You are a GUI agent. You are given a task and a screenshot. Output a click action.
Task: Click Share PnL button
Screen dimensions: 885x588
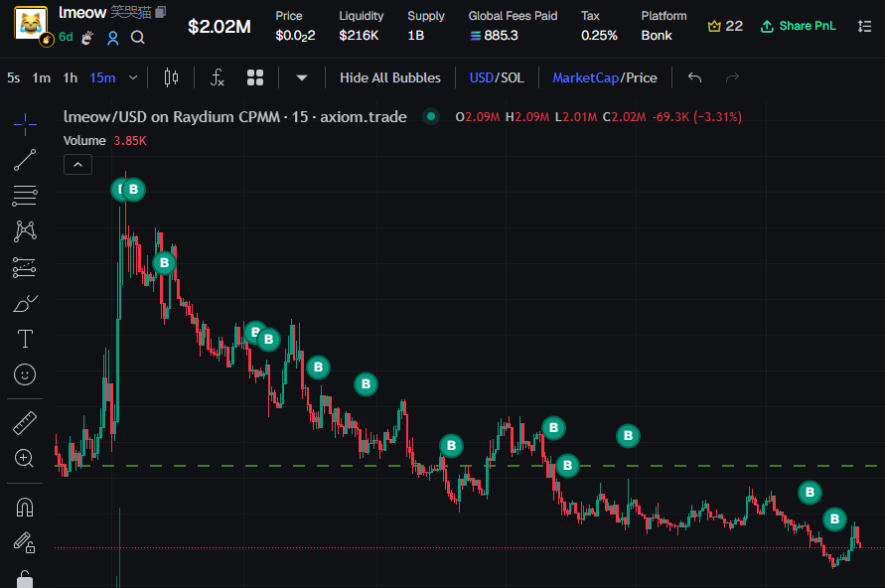[798, 26]
